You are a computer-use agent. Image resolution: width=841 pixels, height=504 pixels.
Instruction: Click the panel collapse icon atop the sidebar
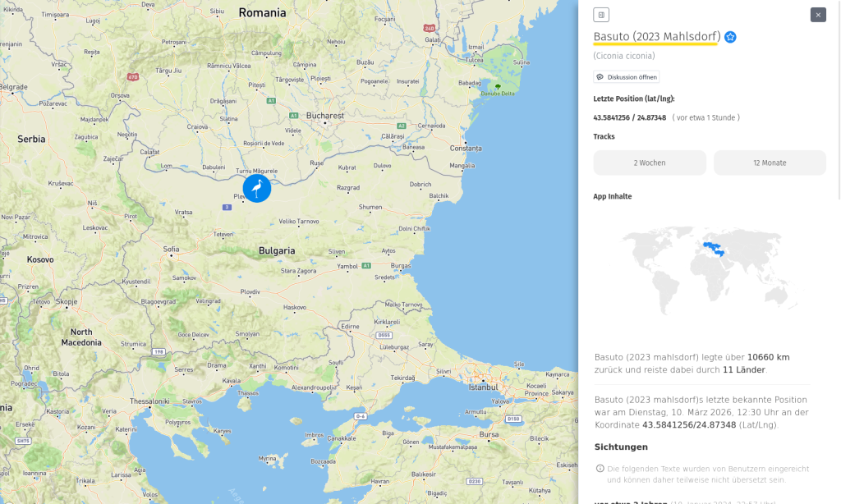point(600,15)
